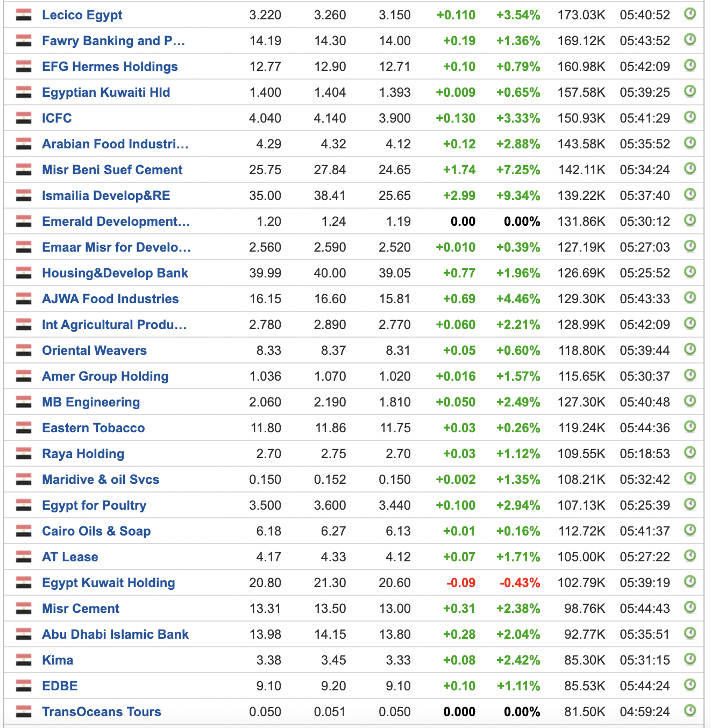Click clock icon in Egypt Kuwait Holding row
This screenshot has height=728, width=711.
[x=690, y=581]
